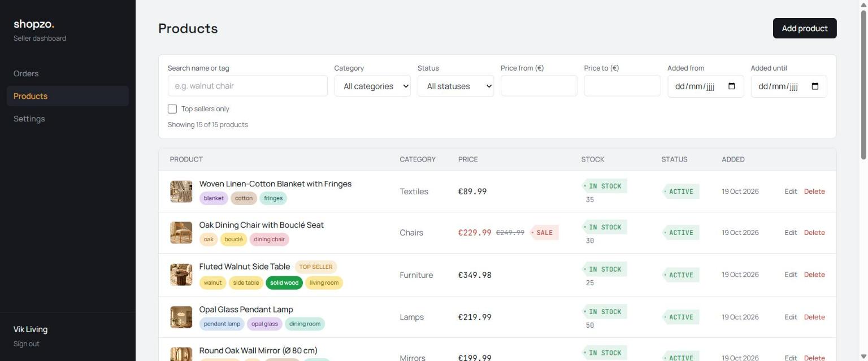Click the pendant lamp tag
Screen dimensions: 868x361
coord(222,324)
